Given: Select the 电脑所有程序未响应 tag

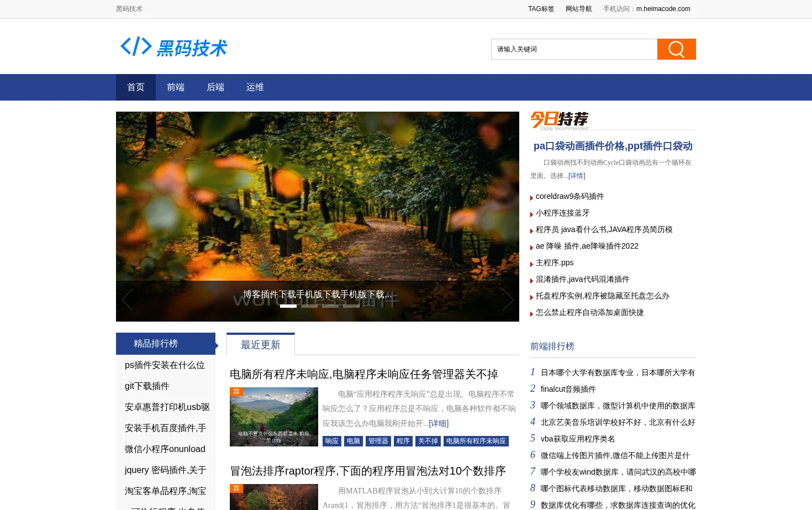Looking at the screenshot, I should 476,441.
